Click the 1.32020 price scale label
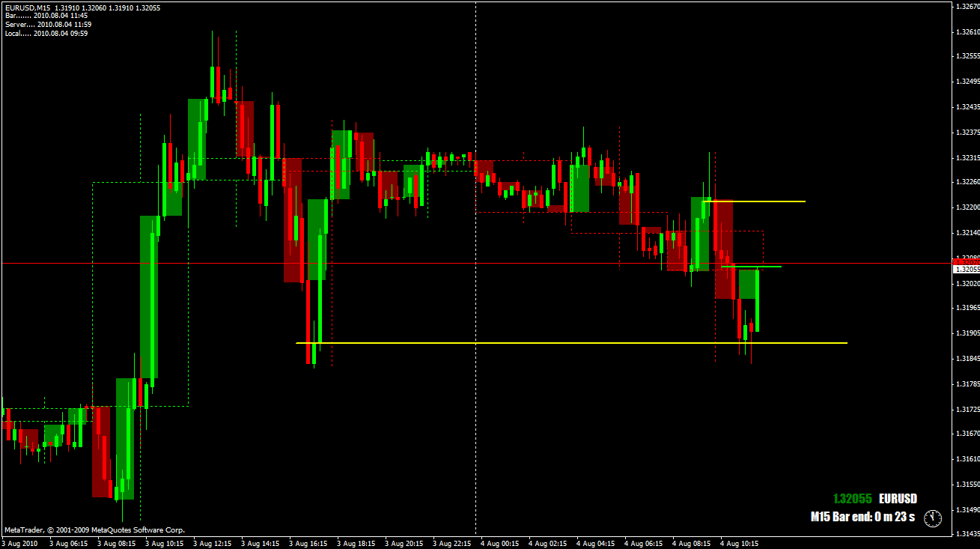The image size is (980, 549). [x=968, y=284]
